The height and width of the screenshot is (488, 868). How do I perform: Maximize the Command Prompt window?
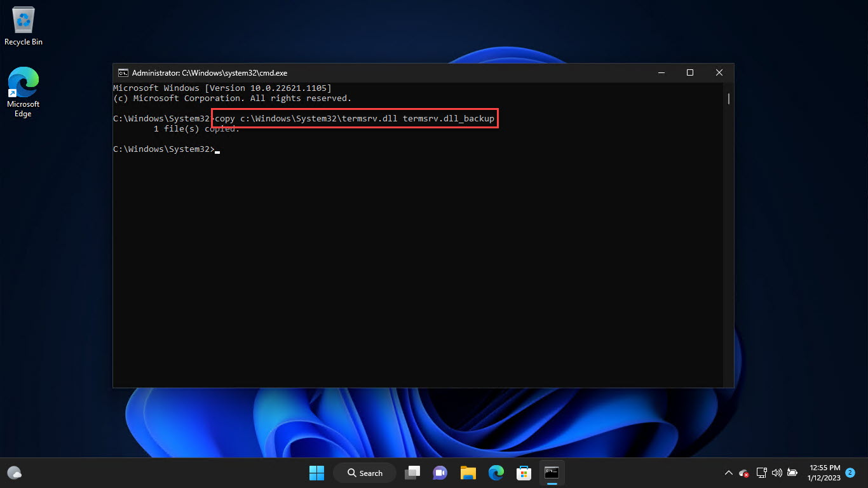click(689, 73)
